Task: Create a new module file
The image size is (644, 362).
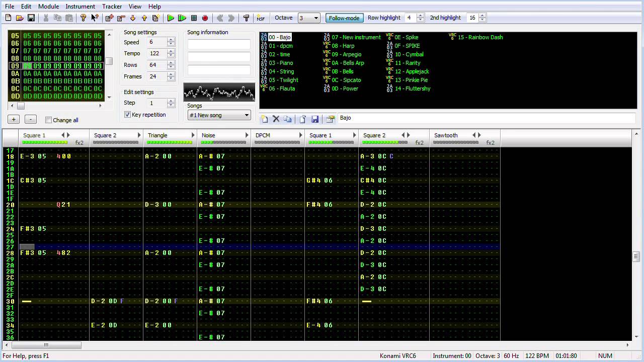Action: [9, 18]
